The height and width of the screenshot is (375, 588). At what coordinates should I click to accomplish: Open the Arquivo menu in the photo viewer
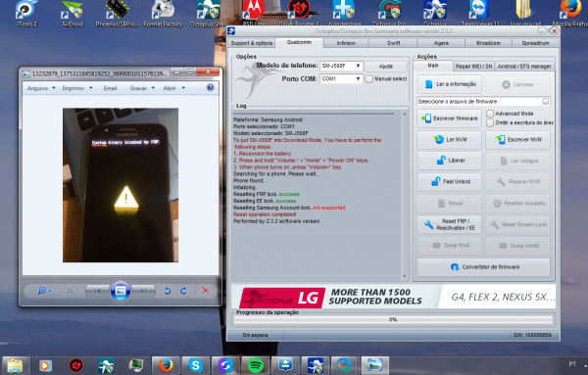tap(41, 88)
